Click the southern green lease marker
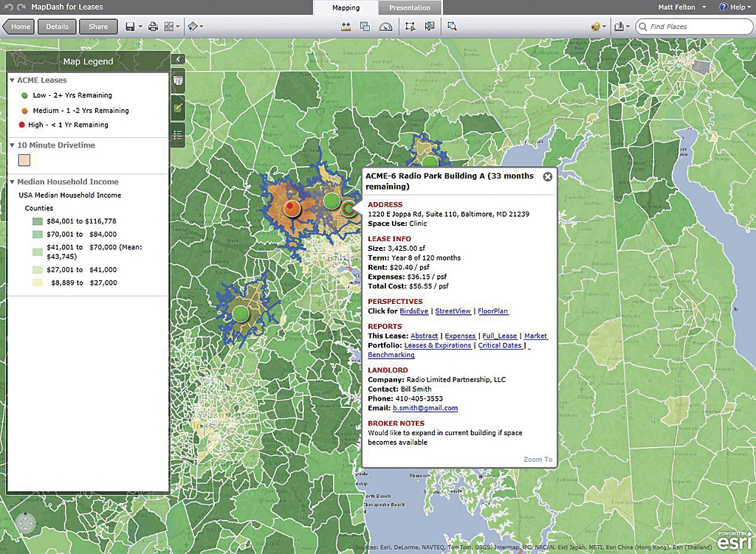The image size is (756, 554). pos(241,314)
